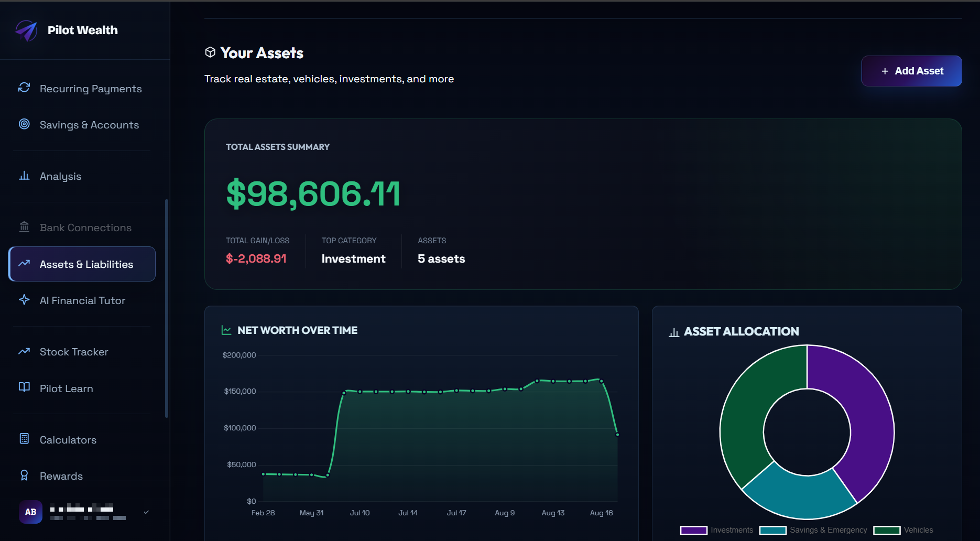Image resolution: width=980 pixels, height=541 pixels.
Task: Click the sidebar vertical scrollbar
Action: 167,308
